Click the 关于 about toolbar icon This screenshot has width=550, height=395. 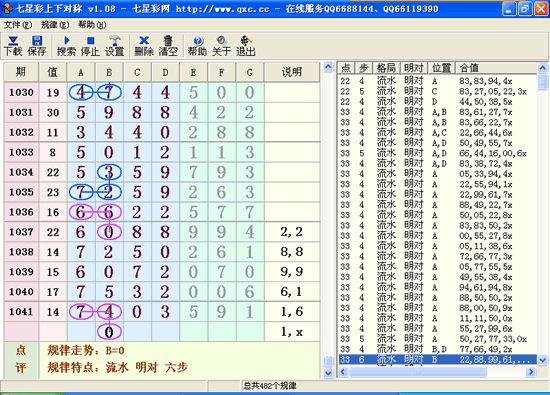[x=221, y=46]
